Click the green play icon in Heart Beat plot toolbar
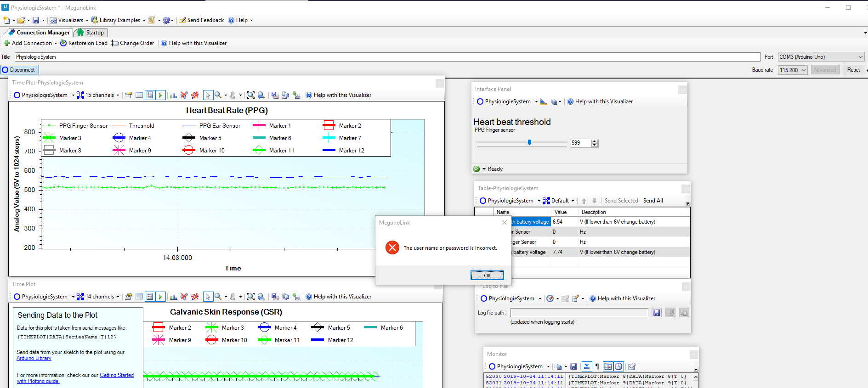The width and height of the screenshot is (868, 388). [160, 95]
